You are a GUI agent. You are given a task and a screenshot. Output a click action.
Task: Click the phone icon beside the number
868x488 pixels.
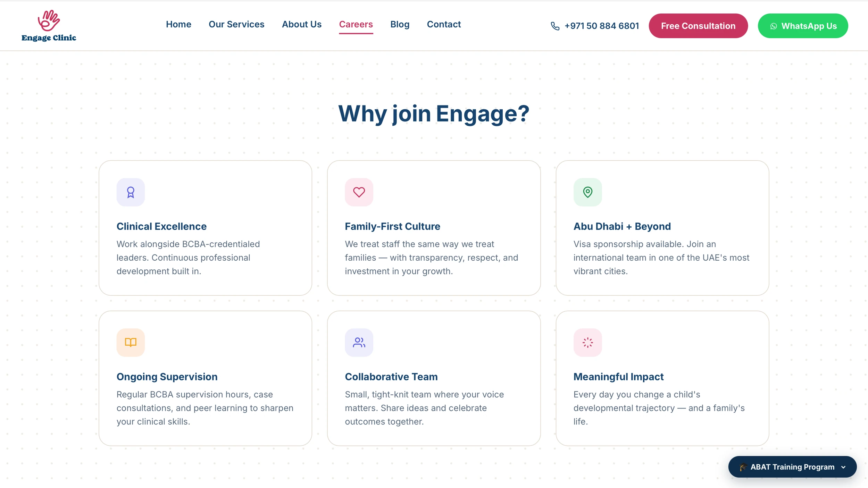(x=555, y=26)
